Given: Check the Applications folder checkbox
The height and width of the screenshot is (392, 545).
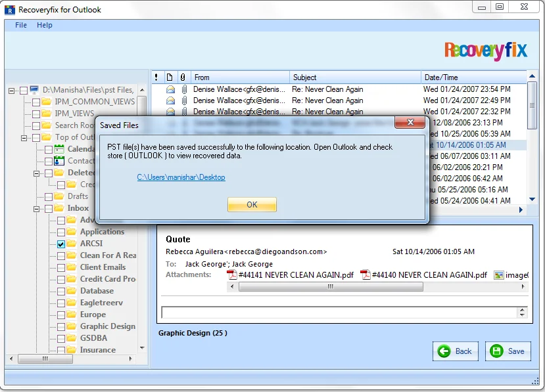Looking at the screenshot, I should coord(61,232).
